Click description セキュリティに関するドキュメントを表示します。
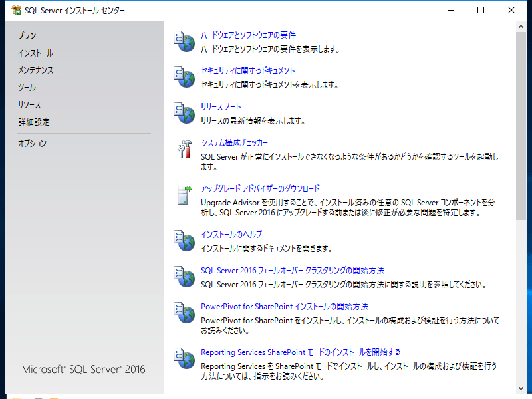The width and height of the screenshot is (532, 399). 270,85
